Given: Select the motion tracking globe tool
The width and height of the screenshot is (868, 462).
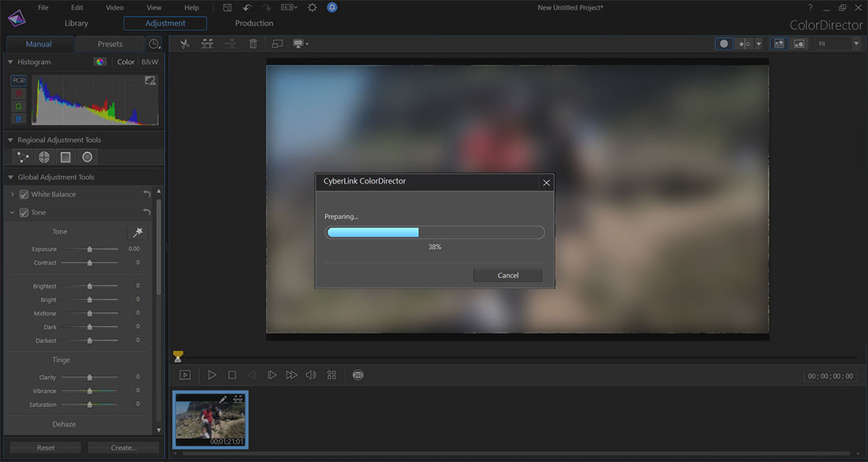Looking at the screenshot, I should pos(43,157).
